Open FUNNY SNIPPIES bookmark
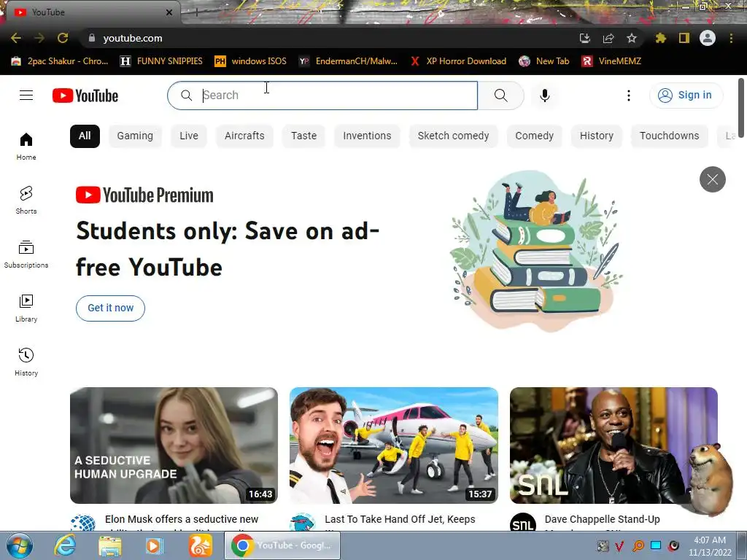 [x=161, y=61]
